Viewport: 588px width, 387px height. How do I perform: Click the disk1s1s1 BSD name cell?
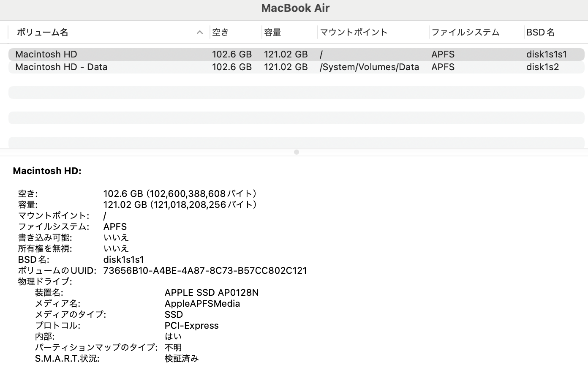click(547, 54)
